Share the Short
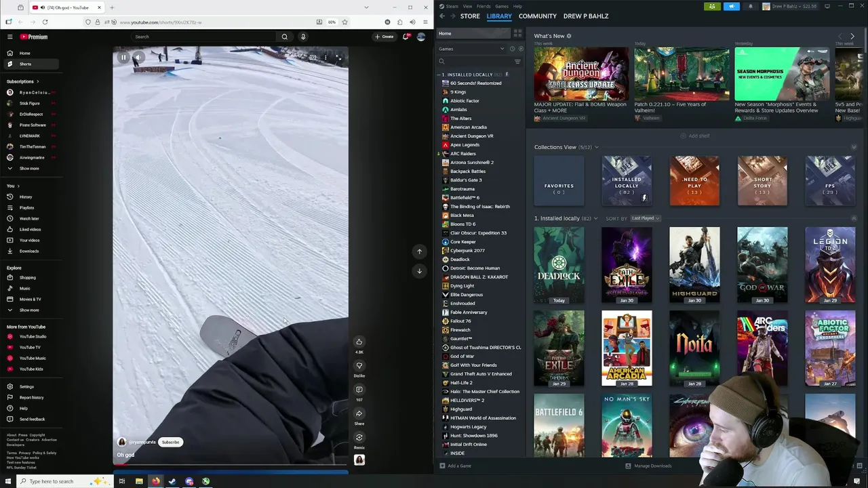868x488 pixels. pyautogui.click(x=359, y=413)
